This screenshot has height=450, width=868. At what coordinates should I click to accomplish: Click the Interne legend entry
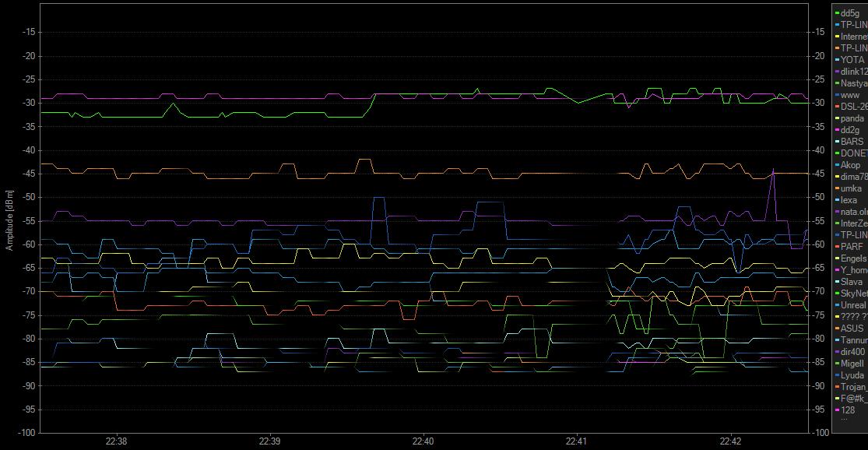coord(852,36)
